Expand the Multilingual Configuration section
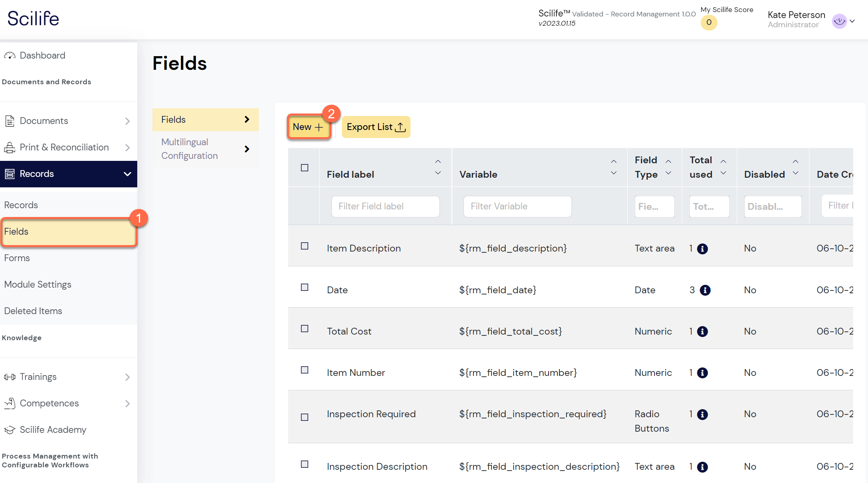Image resolution: width=868 pixels, height=483 pixels. [x=246, y=149]
